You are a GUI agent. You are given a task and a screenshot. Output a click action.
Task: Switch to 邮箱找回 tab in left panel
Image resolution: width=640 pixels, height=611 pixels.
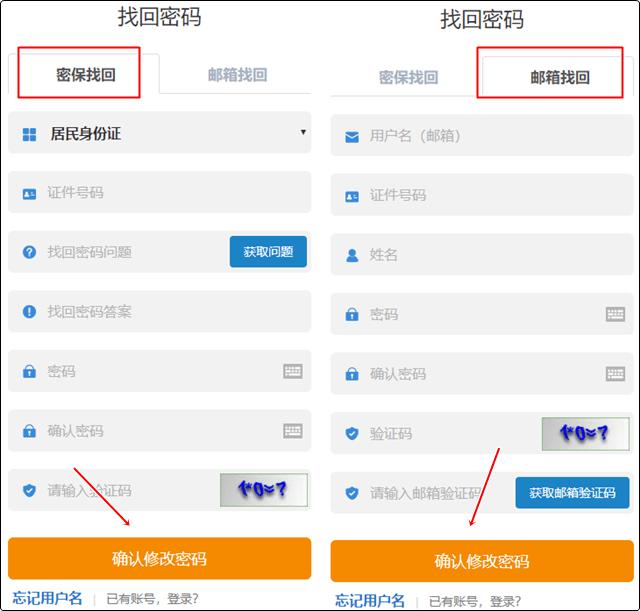(237, 75)
